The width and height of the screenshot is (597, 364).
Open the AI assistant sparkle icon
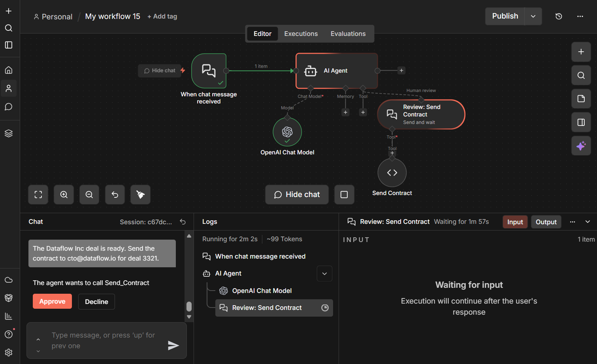pos(581,146)
